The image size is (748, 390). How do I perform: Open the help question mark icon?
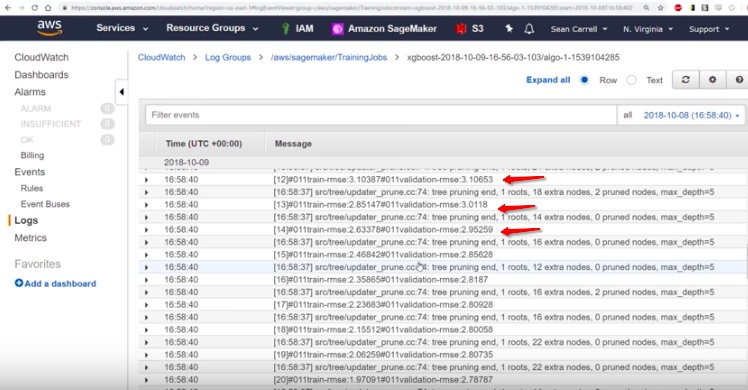(x=738, y=80)
